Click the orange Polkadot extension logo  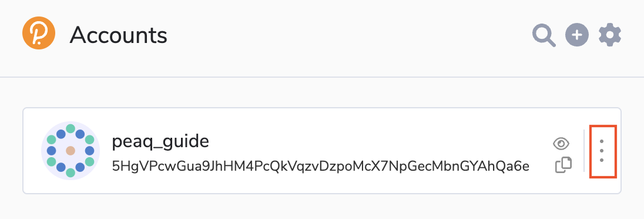tap(39, 35)
